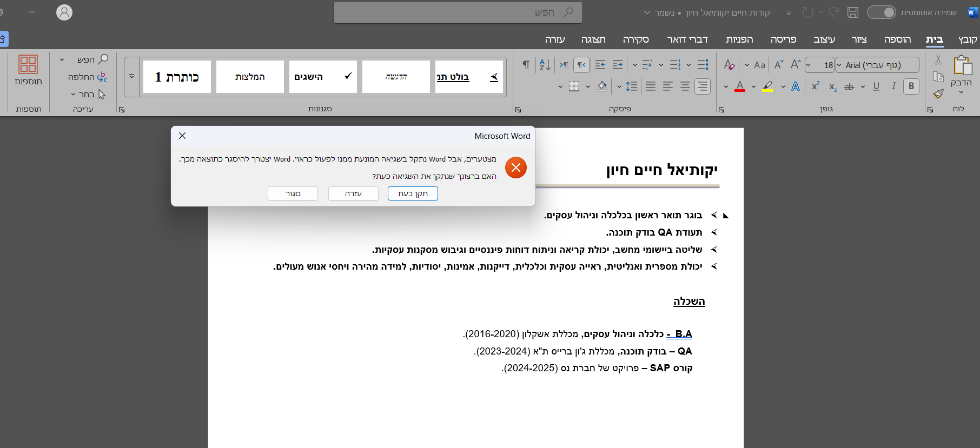Open the Change Case (Aa) dropdown
The height and width of the screenshot is (448, 980).
point(754,65)
